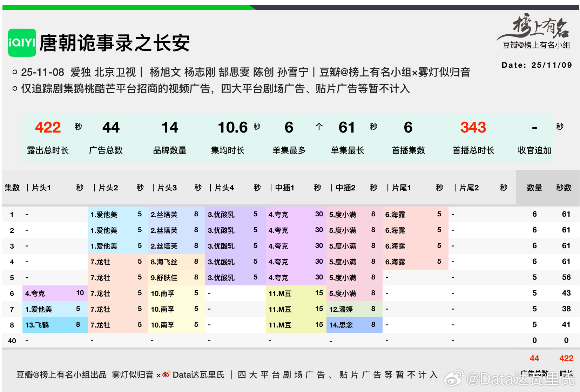Screen dimensions: 580x392
Task: Click 4.夸克 in episode 4 row
Action: coord(278,262)
